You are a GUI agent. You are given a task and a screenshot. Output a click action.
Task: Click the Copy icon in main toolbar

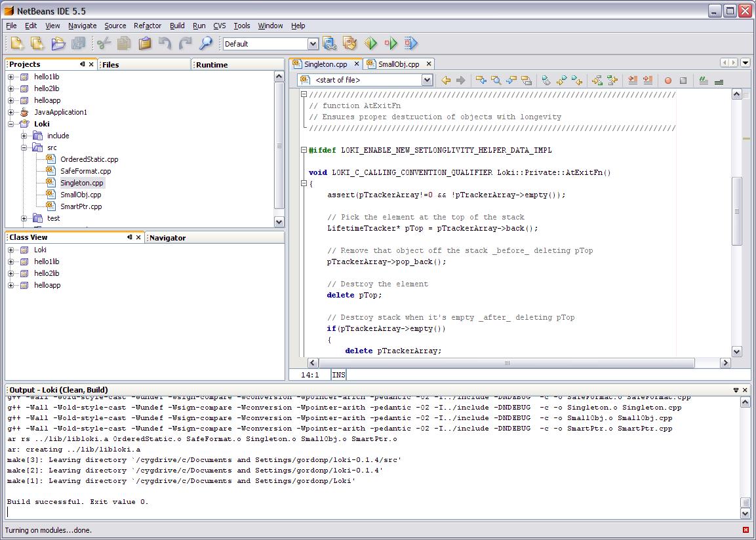124,43
